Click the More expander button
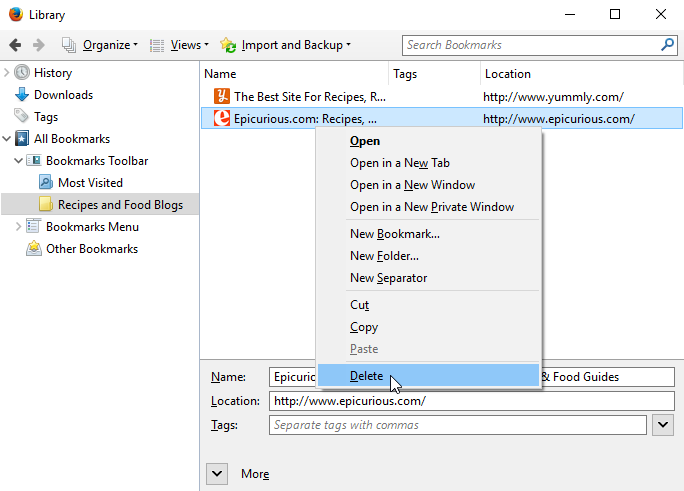Image resolution: width=684 pixels, height=491 pixels. [219, 473]
